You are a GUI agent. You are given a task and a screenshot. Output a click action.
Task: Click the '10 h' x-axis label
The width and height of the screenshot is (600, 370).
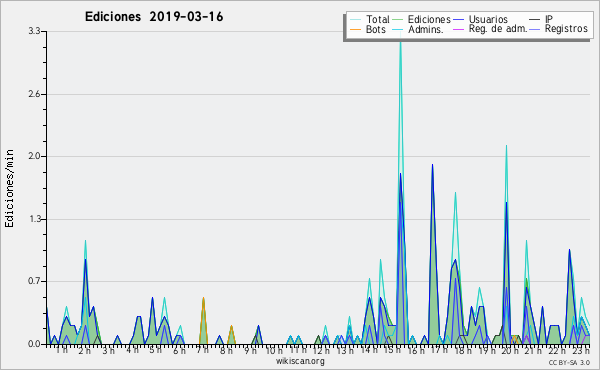[x=274, y=350]
